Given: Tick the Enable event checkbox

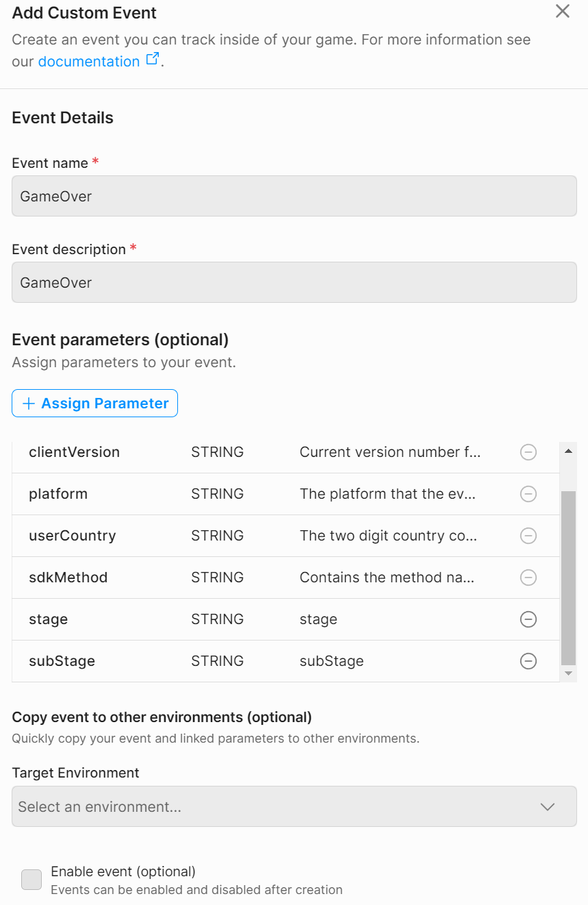Looking at the screenshot, I should (31, 880).
